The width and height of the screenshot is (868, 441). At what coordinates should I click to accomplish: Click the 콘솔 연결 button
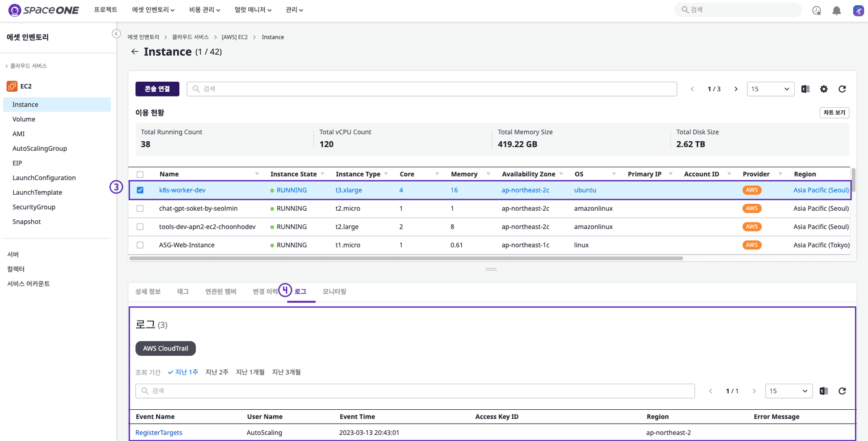[x=157, y=89]
